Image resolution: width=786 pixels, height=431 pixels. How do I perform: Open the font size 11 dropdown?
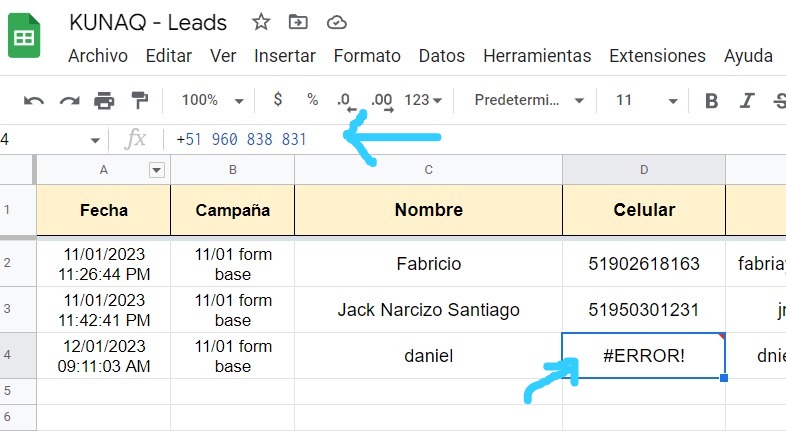click(x=646, y=100)
